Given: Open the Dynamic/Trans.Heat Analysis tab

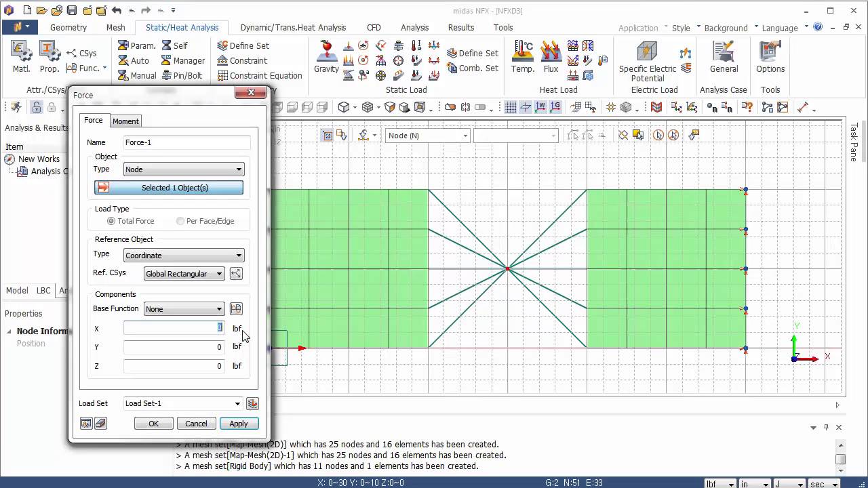Looking at the screenshot, I should tap(293, 28).
